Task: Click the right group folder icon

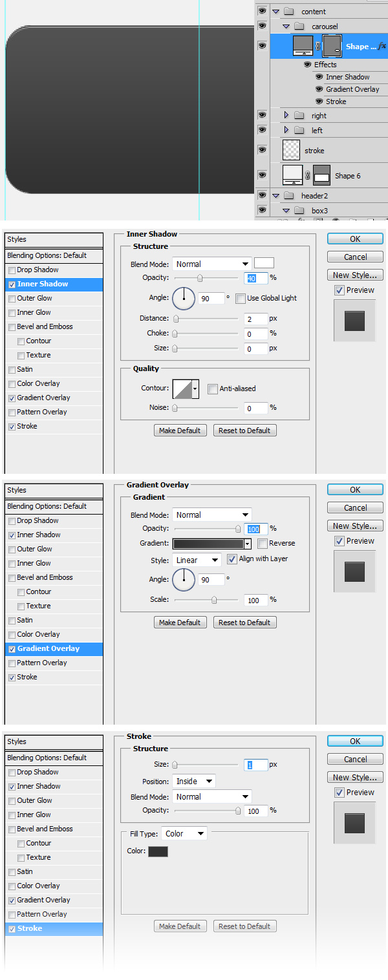Action: click(299, 116)
